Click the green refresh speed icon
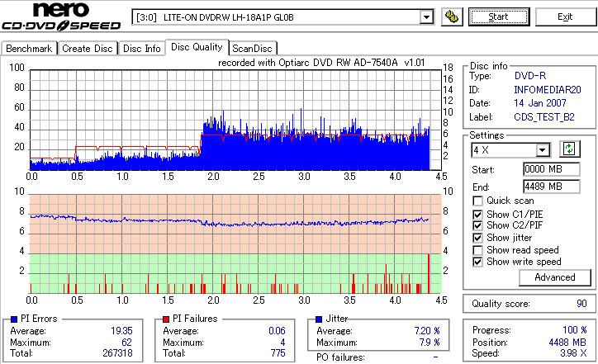The image size is (598, 364). [569, 149]
